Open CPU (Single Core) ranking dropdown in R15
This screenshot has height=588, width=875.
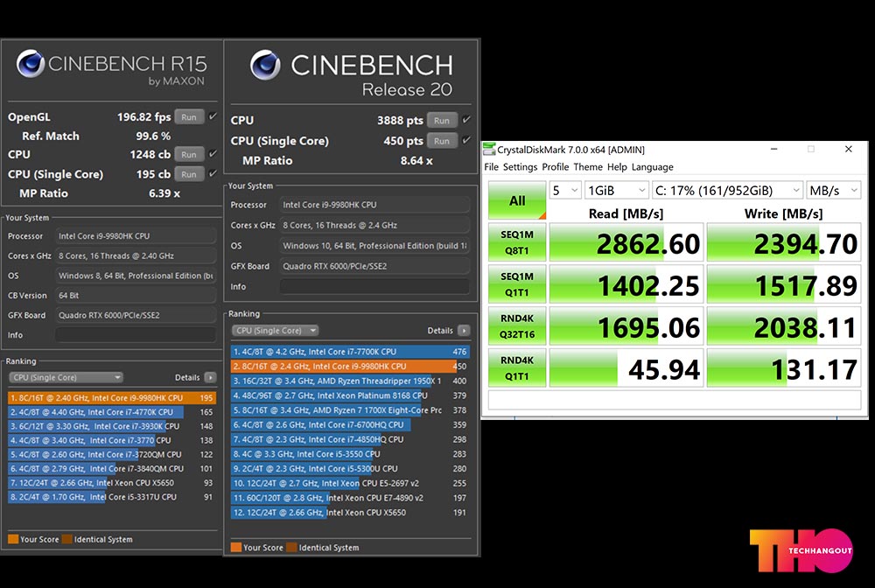click(66, 378)
